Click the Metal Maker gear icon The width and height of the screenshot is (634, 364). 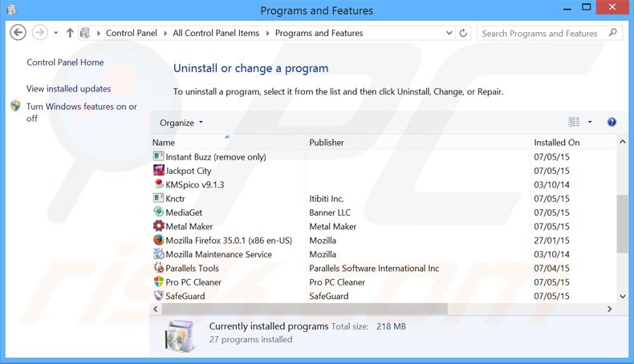pos(159,226)
